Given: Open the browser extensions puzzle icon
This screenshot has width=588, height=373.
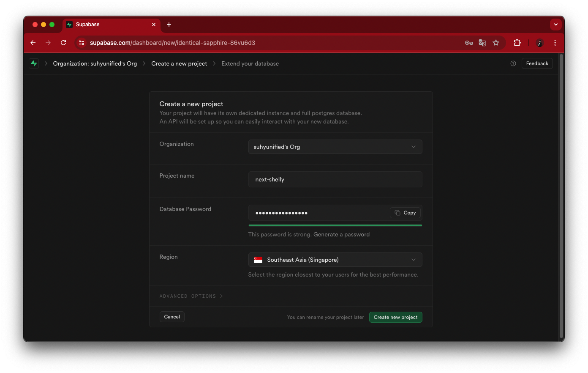Looking at the screenshot, I should 517,43.
